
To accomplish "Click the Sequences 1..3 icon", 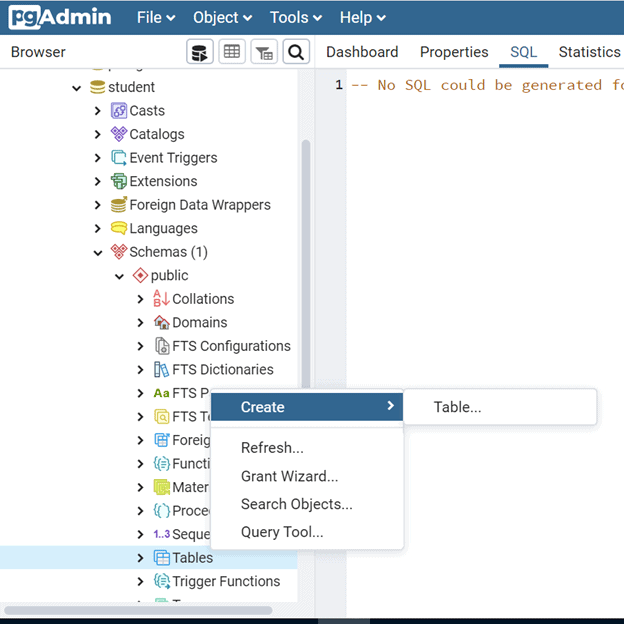I will 161,534.
